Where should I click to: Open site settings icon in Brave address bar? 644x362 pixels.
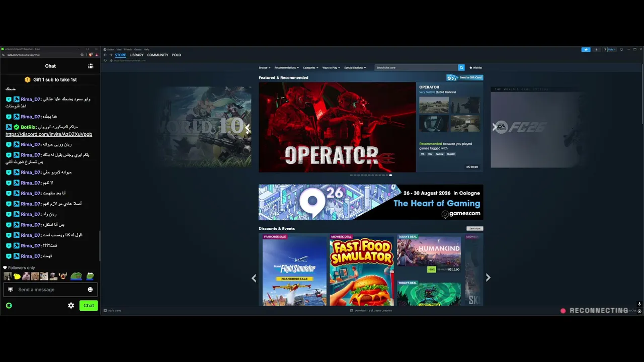[x=4, y=55]
